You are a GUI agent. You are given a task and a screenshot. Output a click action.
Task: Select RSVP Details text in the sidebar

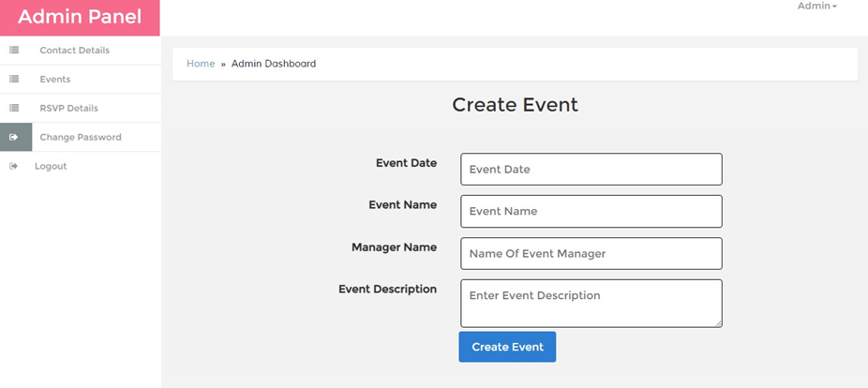[68, 109]
